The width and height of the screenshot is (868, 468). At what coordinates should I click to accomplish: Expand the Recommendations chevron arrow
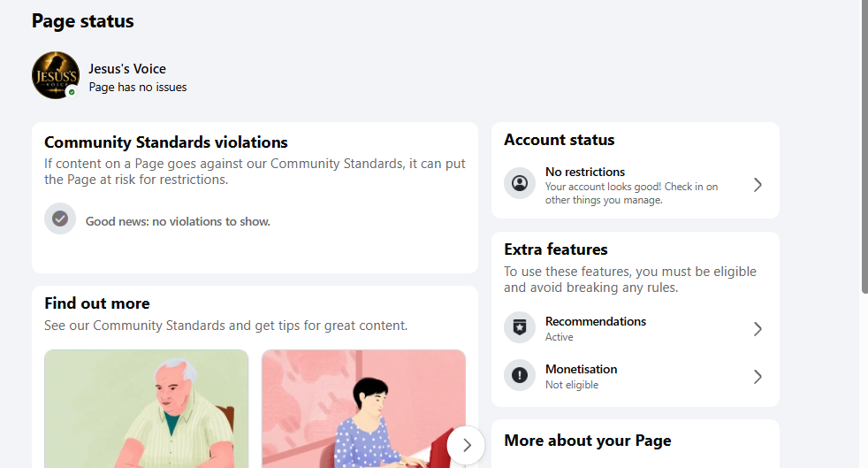click(758, 329)
